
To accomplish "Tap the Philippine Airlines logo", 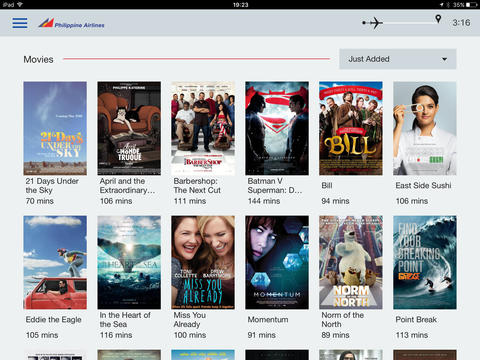I will click(x=71, y=23).
